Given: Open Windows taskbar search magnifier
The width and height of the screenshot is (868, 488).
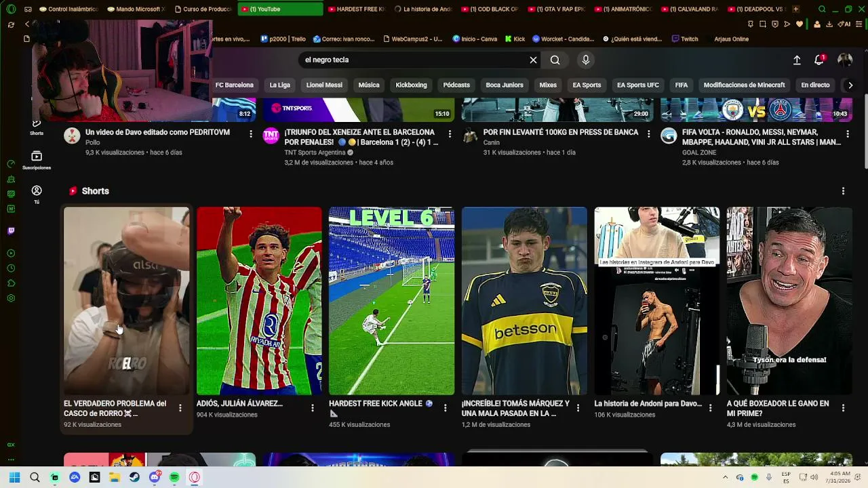Looking at the screenshot, I should coord(35,477).
